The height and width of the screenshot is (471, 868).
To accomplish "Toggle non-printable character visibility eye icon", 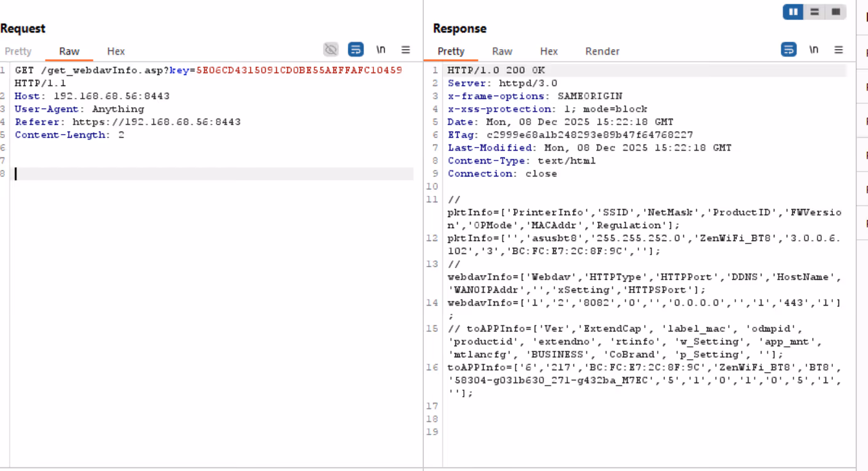I will [x=330, y=49].
